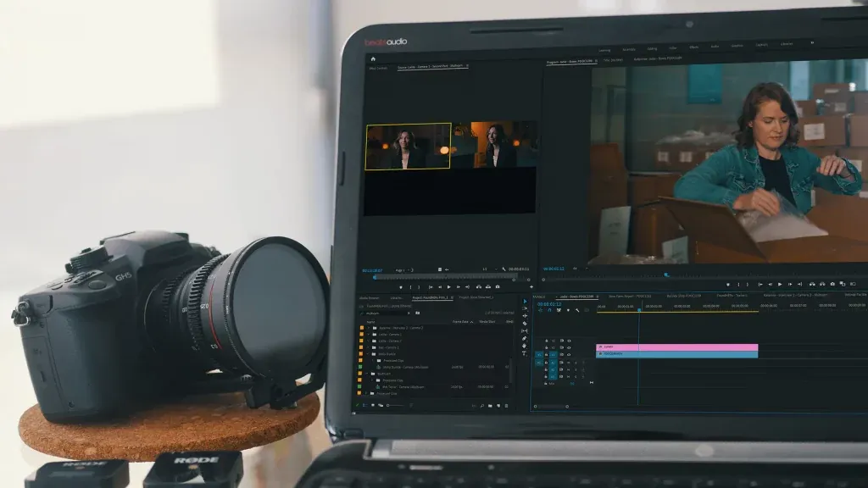Collapse the Lottie - Camera 1 bin
Image resolution: width=868 pixels, height=488 pixels.
368,334
